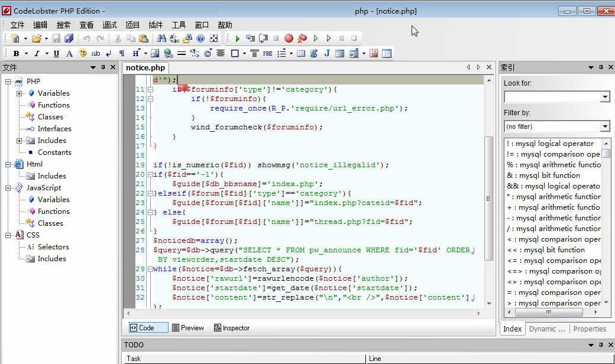Insert paragraph with the pilcrow icon

122,53
